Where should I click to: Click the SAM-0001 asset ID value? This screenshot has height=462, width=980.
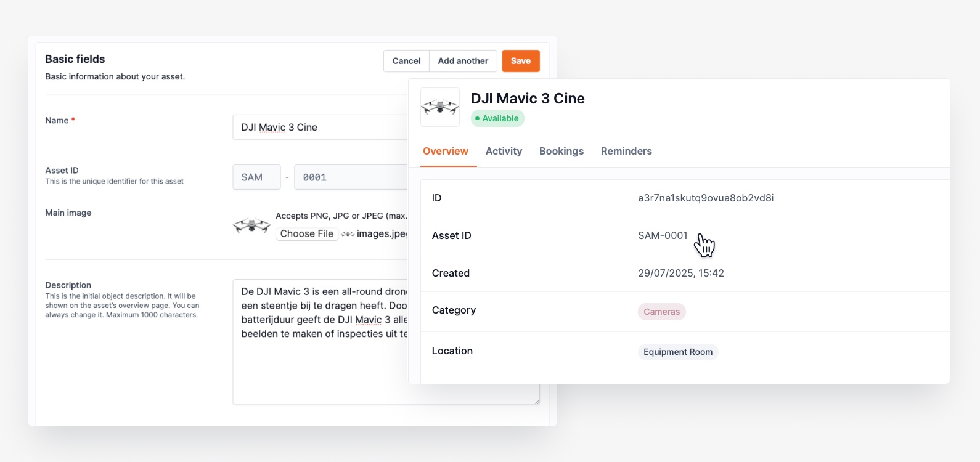663,236
